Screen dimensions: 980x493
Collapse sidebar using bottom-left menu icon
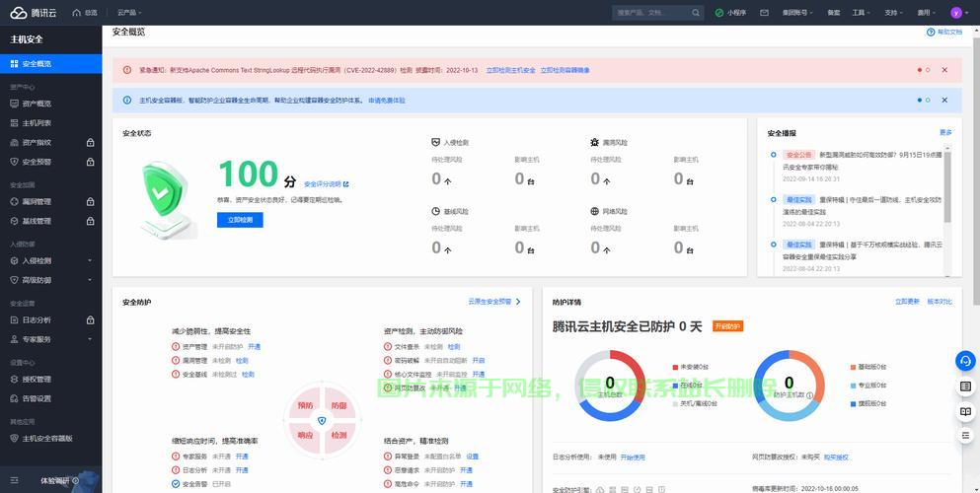click(x=15, y=480)
